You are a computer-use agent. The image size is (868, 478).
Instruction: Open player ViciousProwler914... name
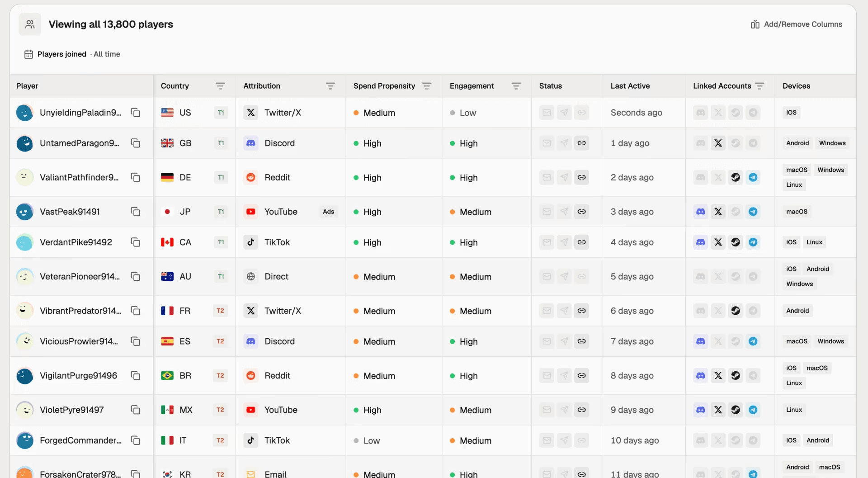click(x=79, y=341)
